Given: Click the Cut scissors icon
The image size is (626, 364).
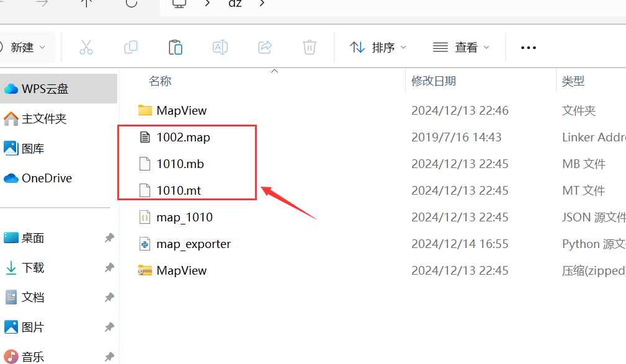Looking at the screenshot, I should point(86,47).
